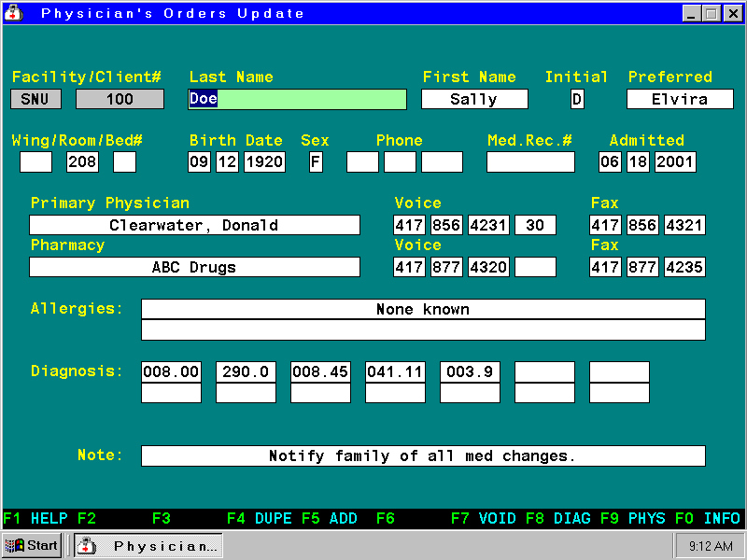Click the diagnosis code 008.00 field
747x560 pixels.
coord(171,371)
